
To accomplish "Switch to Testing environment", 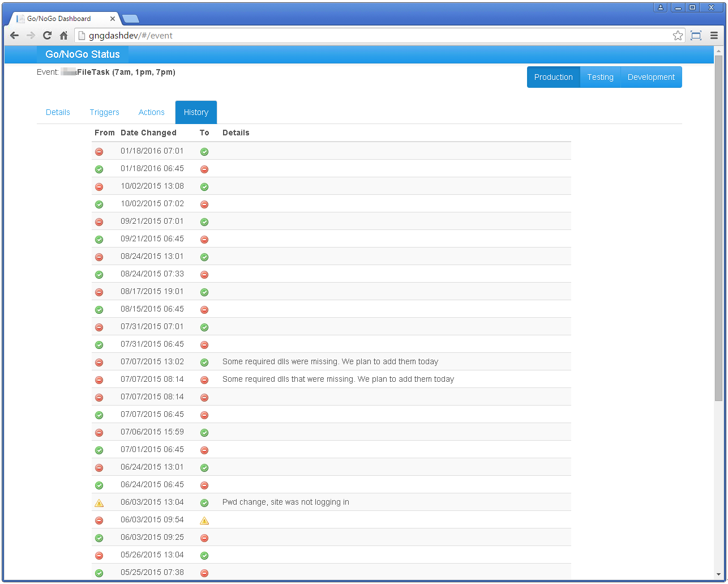I will pos(600,77).
